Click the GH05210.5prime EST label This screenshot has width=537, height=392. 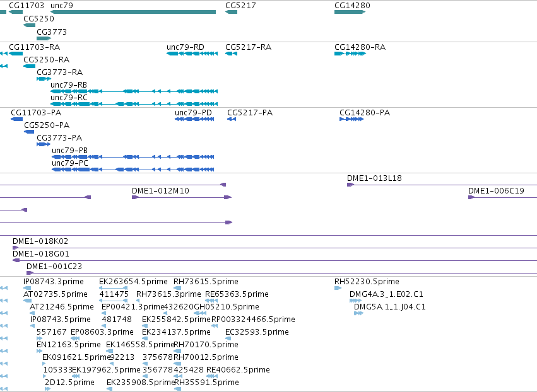pos(227,307)
